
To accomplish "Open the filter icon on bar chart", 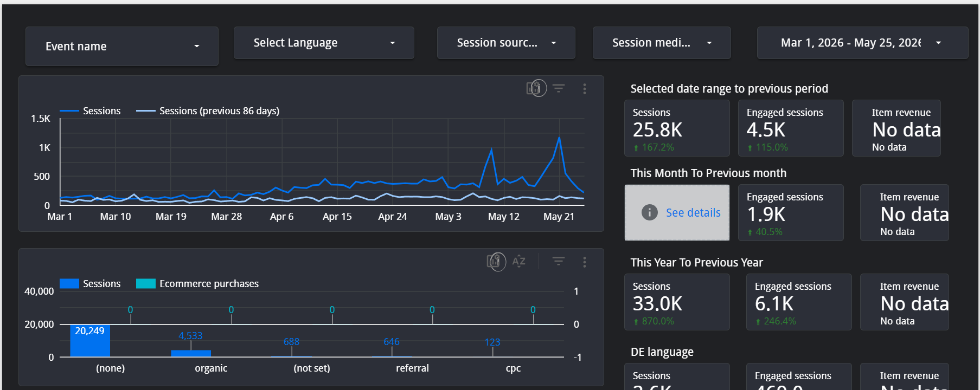I will [558, 261].
